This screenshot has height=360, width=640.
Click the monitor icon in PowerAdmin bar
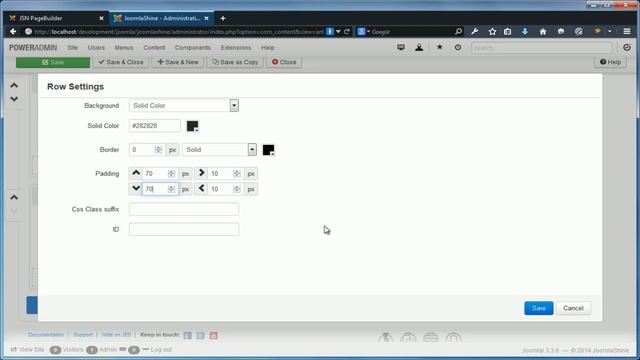point(401,47)
